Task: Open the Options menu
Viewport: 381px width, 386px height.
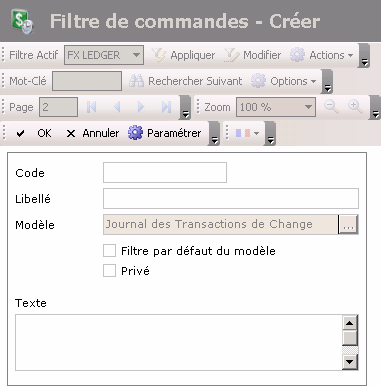Action: click(283, 81)
